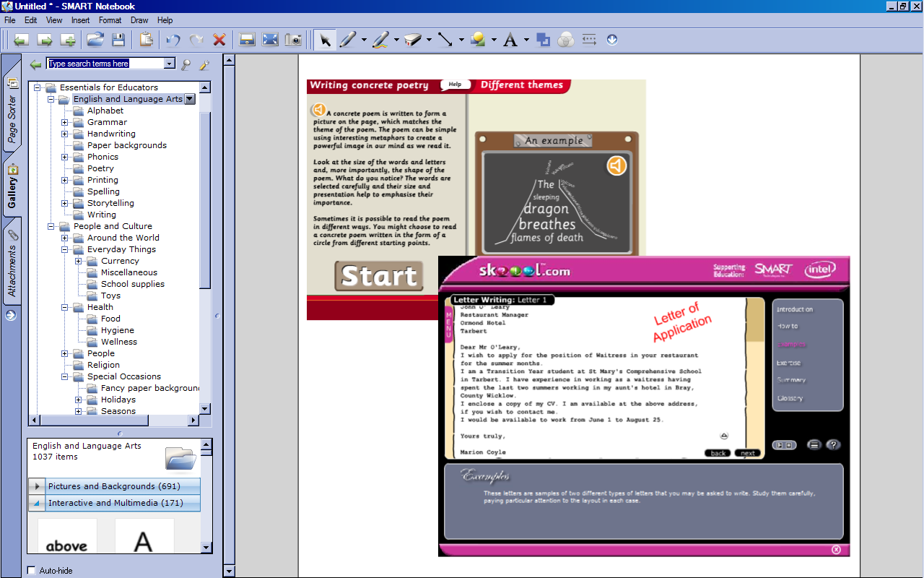
Task: Select the Eraser tool
Action: pyautogui.click(x=413, y=40)
